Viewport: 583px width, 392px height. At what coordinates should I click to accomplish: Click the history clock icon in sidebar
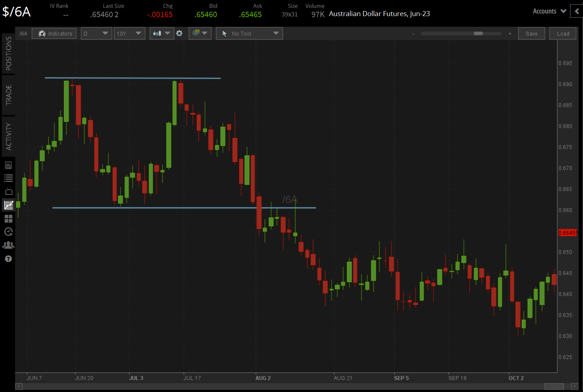(x=8, y=232)
